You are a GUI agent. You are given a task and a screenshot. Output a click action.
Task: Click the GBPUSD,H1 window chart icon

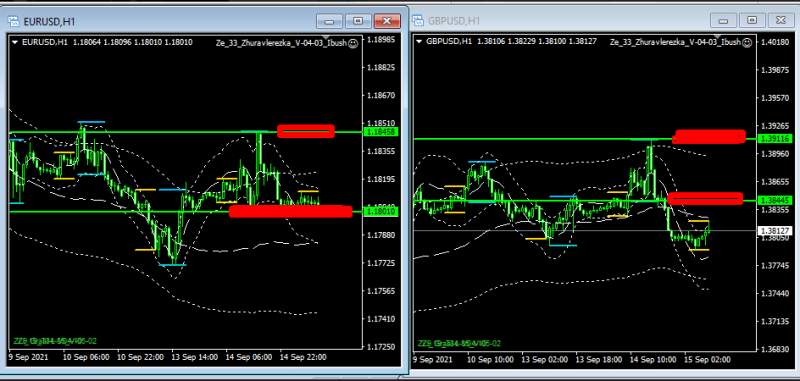418,20
